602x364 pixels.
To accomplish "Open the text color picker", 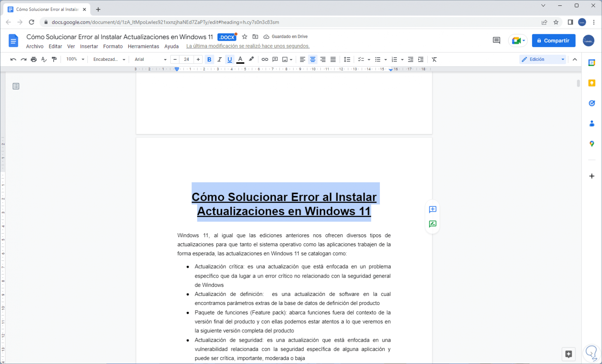I will 240,59.
